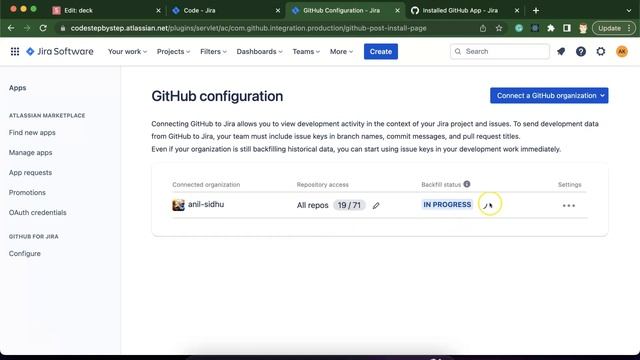Go forward in browser

click(27, 28)
